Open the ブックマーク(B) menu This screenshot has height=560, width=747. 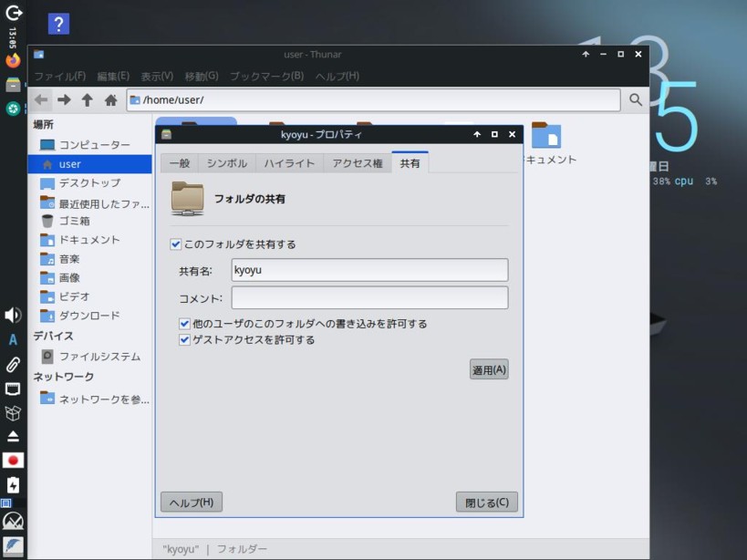pyautogui.click(x=266, y=77)
